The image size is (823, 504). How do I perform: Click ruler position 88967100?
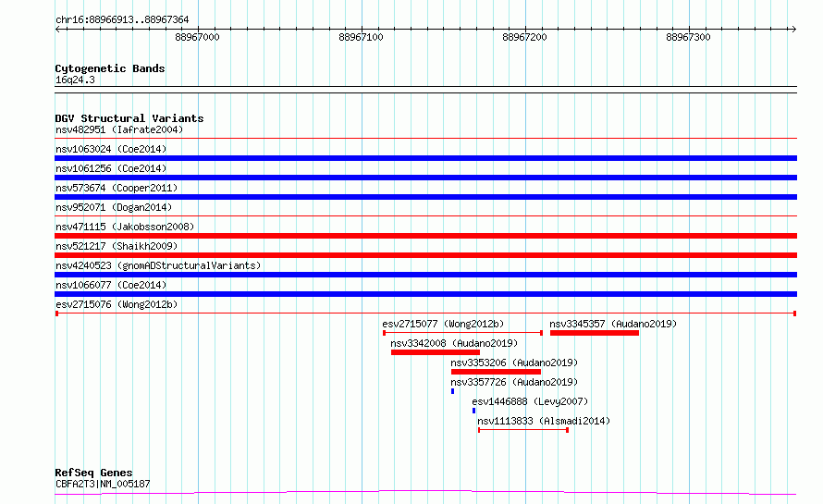click(x=362, y=37)
